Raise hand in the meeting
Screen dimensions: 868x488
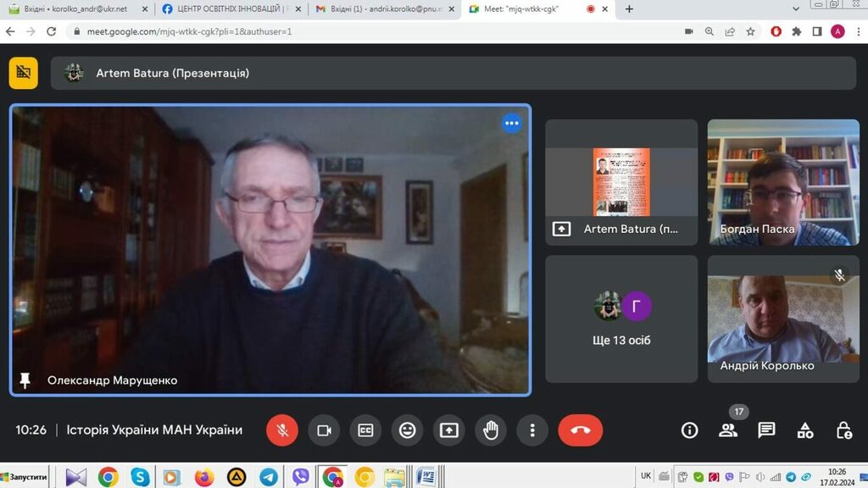pyautogui.click(x=490, y=430)
